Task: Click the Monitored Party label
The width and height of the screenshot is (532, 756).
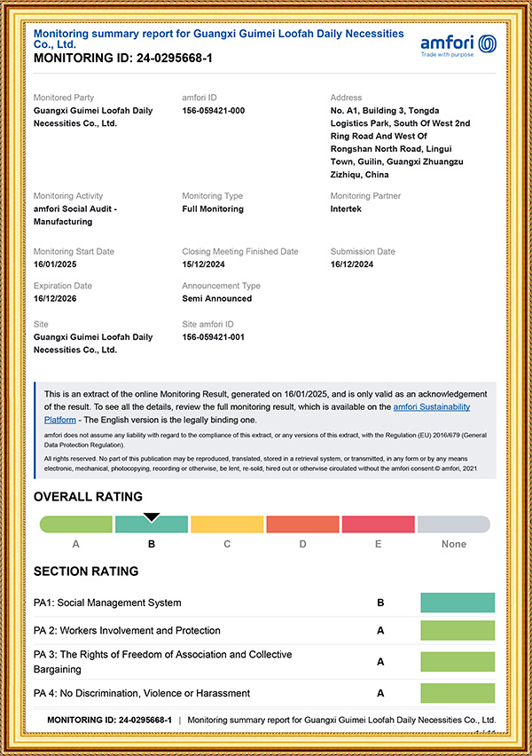Action: [64, 98]
